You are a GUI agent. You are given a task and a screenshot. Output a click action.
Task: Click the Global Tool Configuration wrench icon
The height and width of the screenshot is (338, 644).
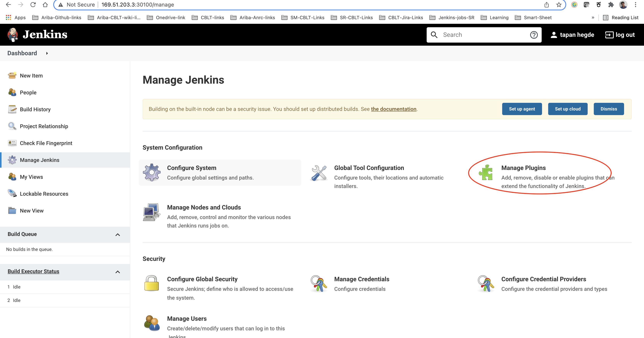(x=319, y=173)
